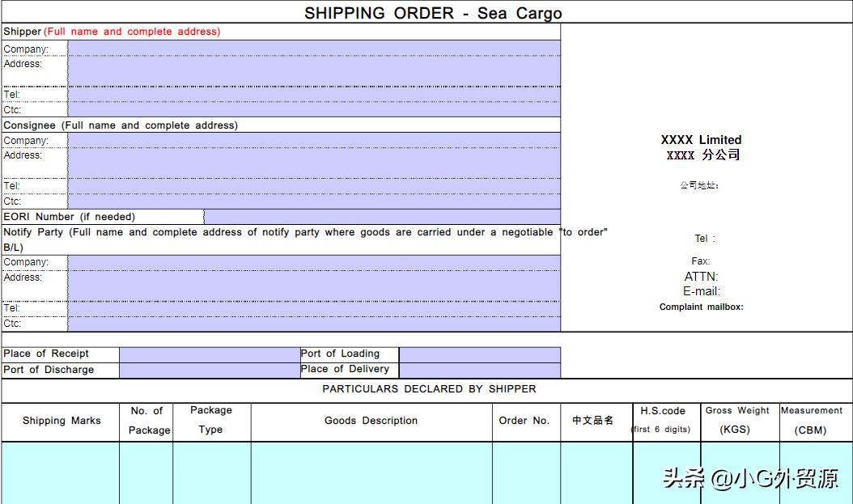Click the Consignee Address input field

pos(314,163)
